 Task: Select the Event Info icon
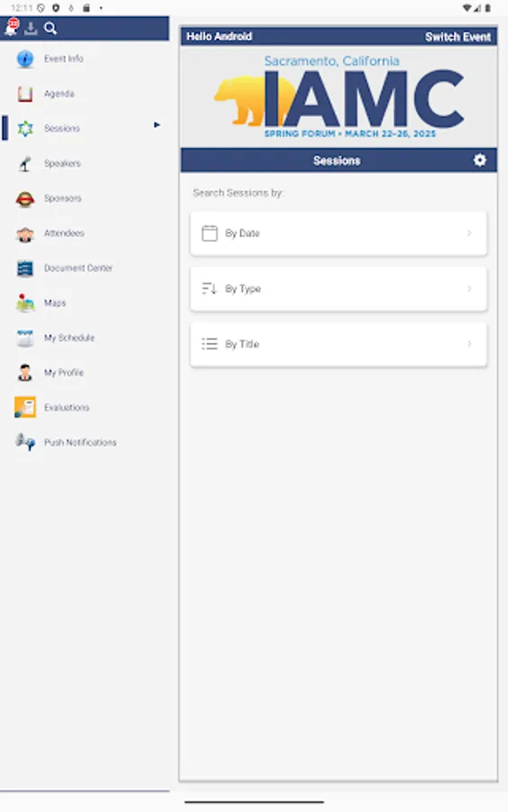point(25,59)
